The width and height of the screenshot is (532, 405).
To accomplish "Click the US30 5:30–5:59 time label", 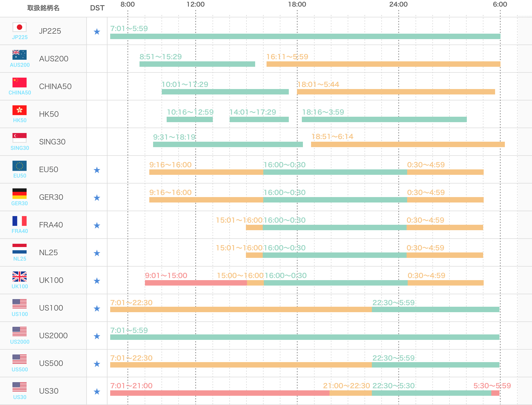I will point(492,386).
